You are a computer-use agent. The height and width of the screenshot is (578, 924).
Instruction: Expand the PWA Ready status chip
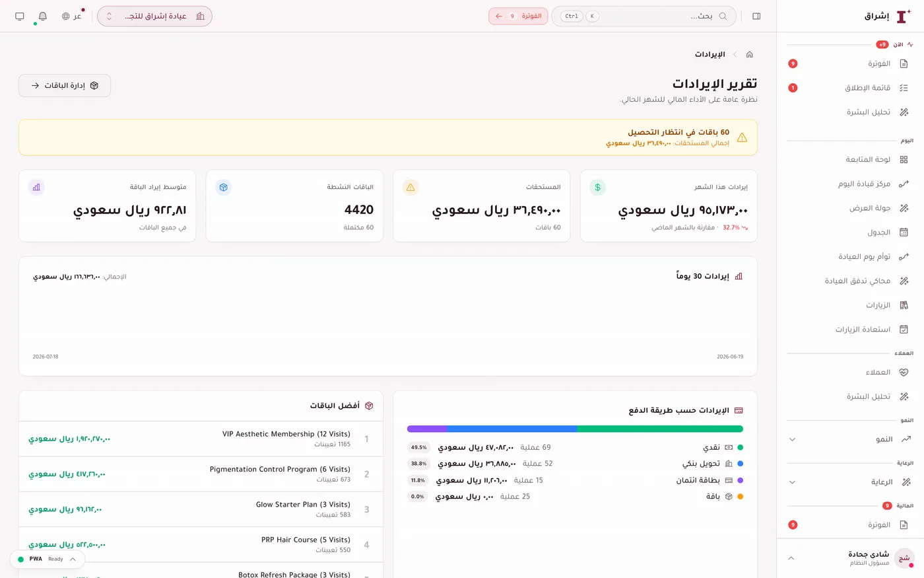click(47, 559)
